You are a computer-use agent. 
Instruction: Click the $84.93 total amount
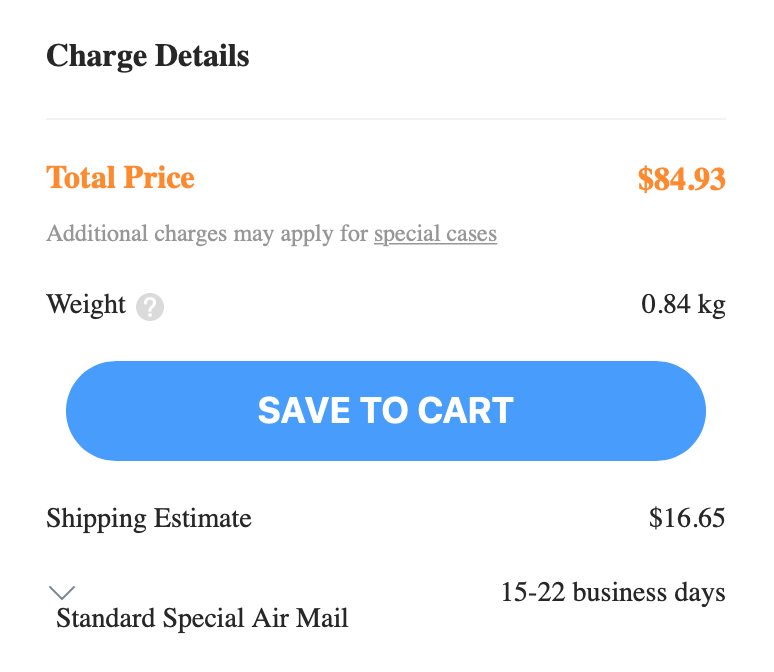pos(682,179)
